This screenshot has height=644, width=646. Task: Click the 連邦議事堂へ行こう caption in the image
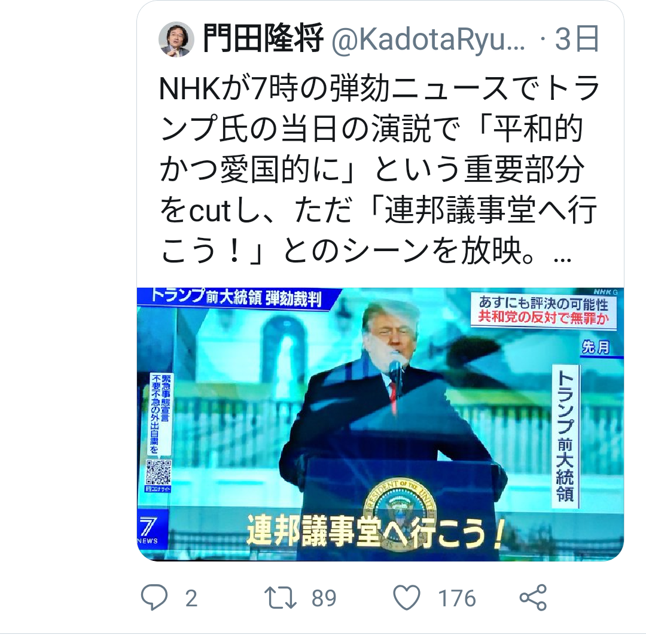376,532
